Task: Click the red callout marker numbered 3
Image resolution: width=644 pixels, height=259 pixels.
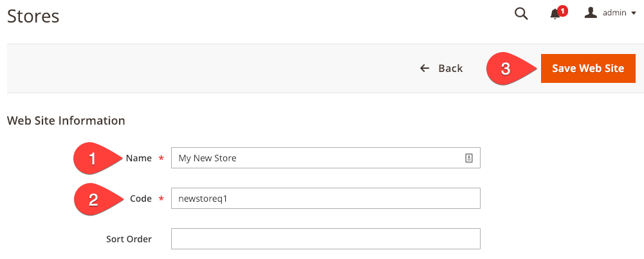Action: (506, 69)
